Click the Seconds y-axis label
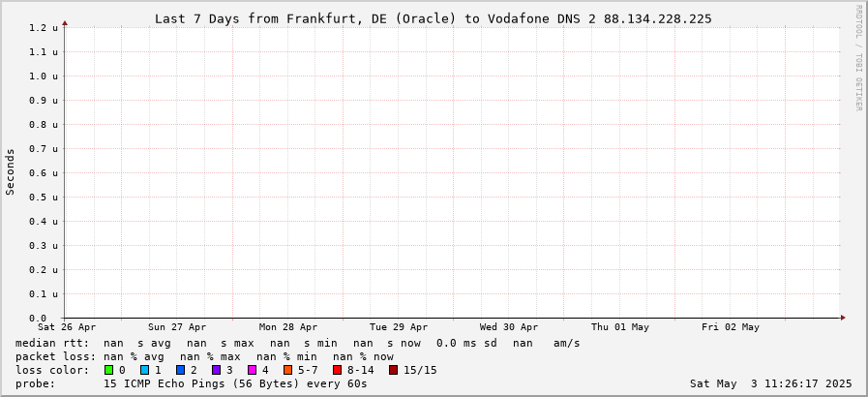The height and width of the screenshot is (397, 868). coord(10,171)
